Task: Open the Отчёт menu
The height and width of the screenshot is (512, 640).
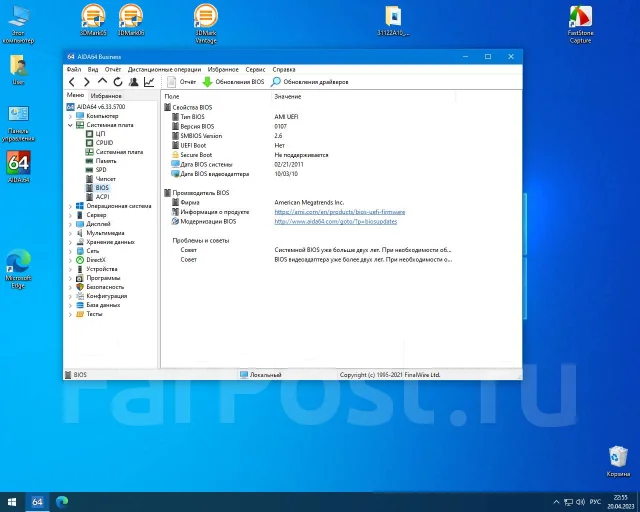Action: click(113, 69)
